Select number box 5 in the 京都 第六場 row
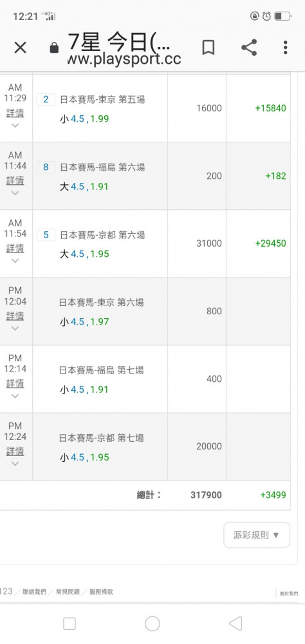305x644 pixels. coord(46,235)
